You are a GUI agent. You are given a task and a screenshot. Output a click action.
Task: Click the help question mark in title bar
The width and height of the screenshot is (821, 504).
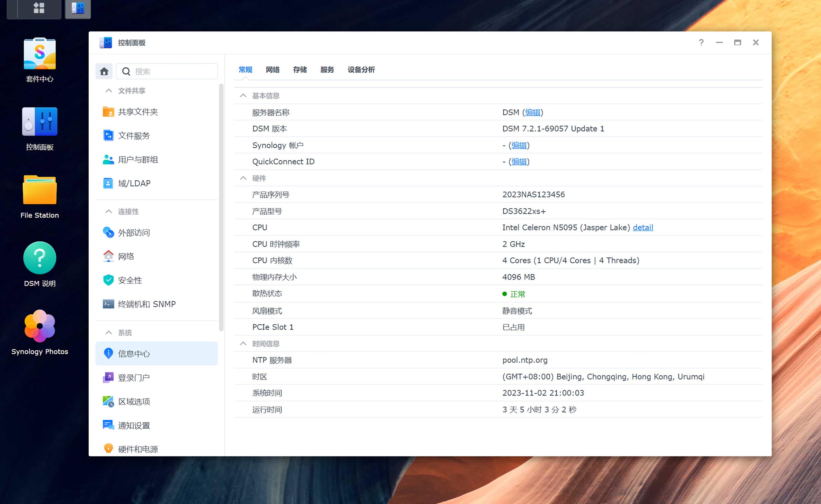pos(701,42)
